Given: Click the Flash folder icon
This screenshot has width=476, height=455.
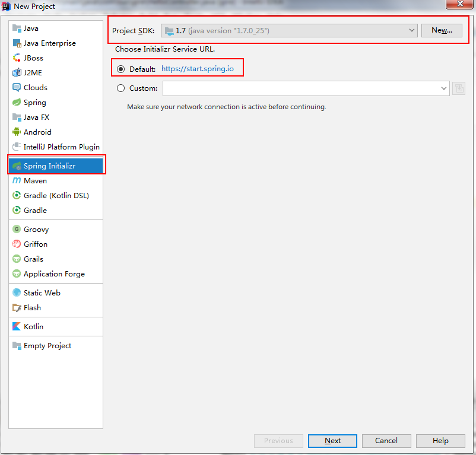Looking at the screenshot, I should (x=17, y=307).
